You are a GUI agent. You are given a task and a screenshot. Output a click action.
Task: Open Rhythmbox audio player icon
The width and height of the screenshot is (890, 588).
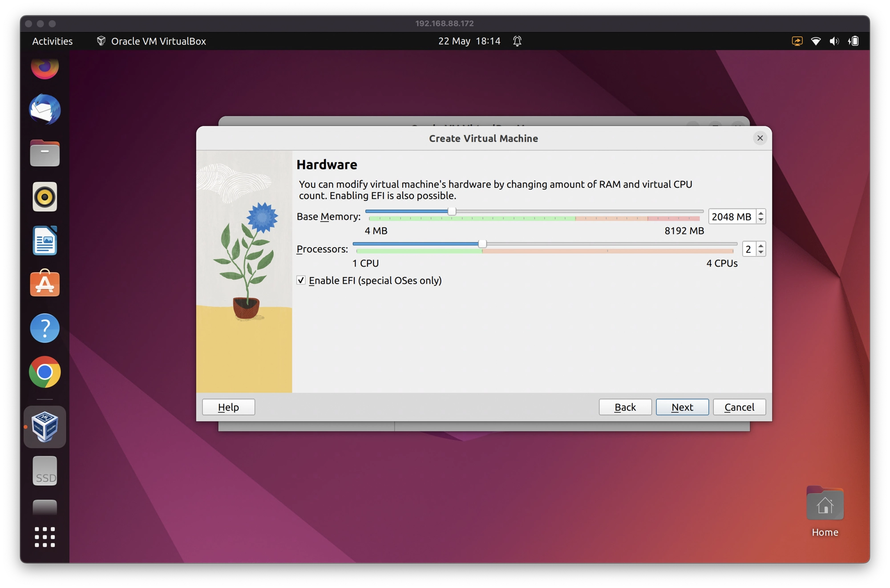44,195
